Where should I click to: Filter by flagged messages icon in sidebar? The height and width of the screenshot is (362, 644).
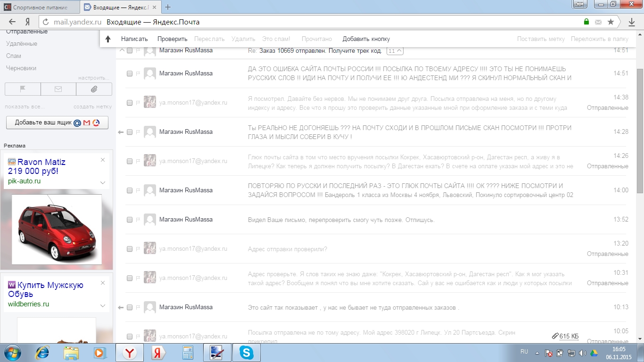(x=23, y=89)
